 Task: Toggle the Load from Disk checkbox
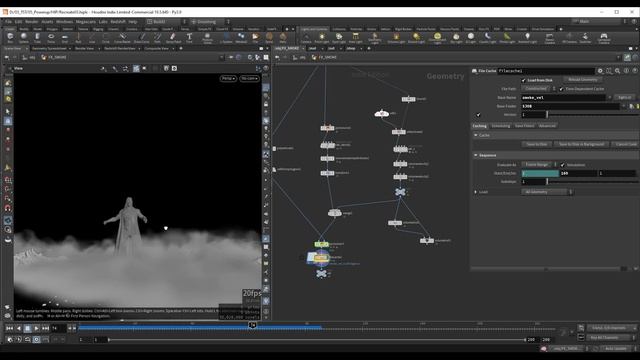[x=524, y=80]
